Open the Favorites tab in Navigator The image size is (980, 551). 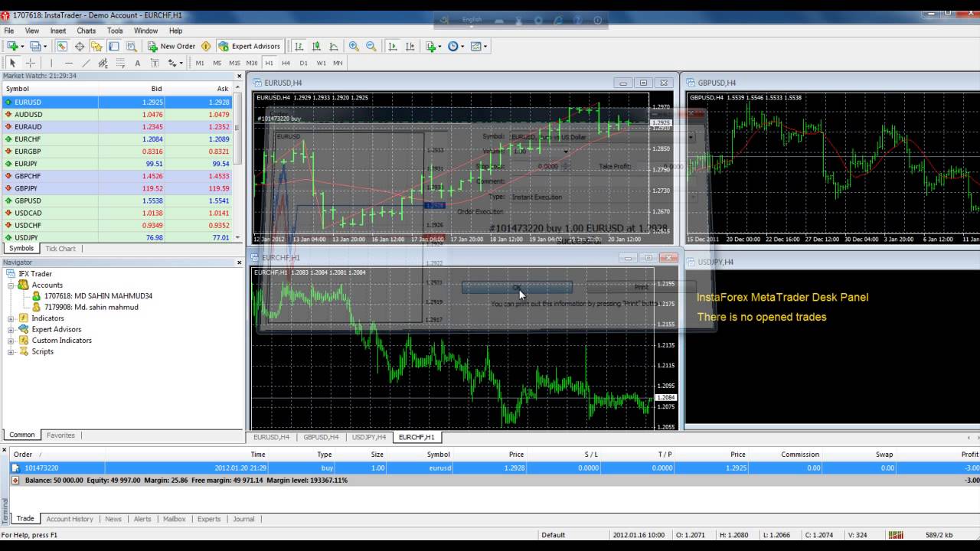tap(60, 435)
